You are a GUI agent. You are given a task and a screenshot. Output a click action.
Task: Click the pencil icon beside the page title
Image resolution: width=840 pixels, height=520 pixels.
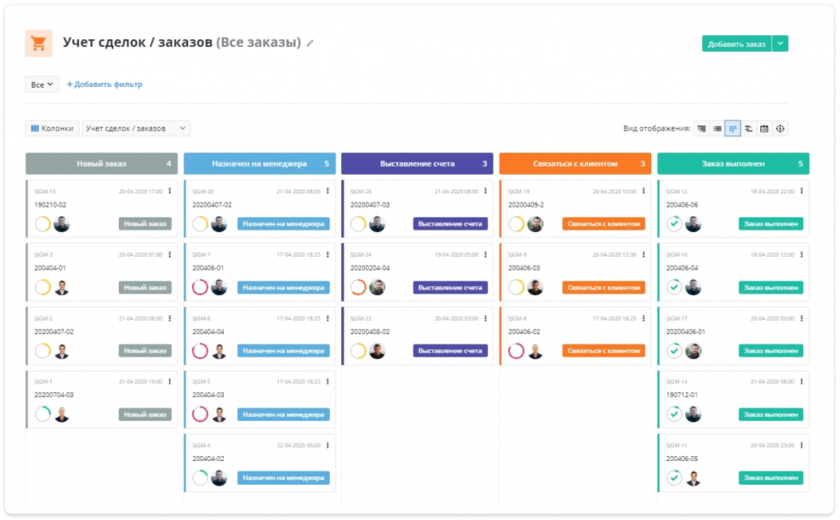310,43
